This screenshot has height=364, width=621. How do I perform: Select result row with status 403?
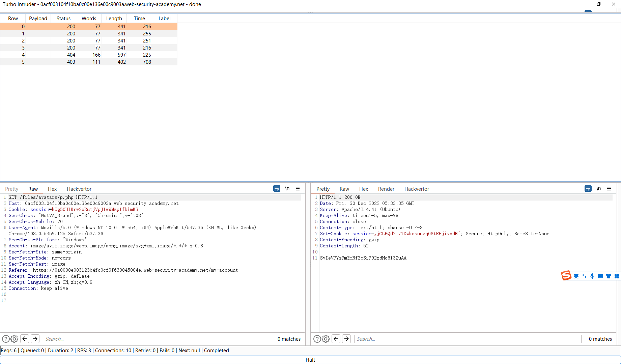click(89, 62)
